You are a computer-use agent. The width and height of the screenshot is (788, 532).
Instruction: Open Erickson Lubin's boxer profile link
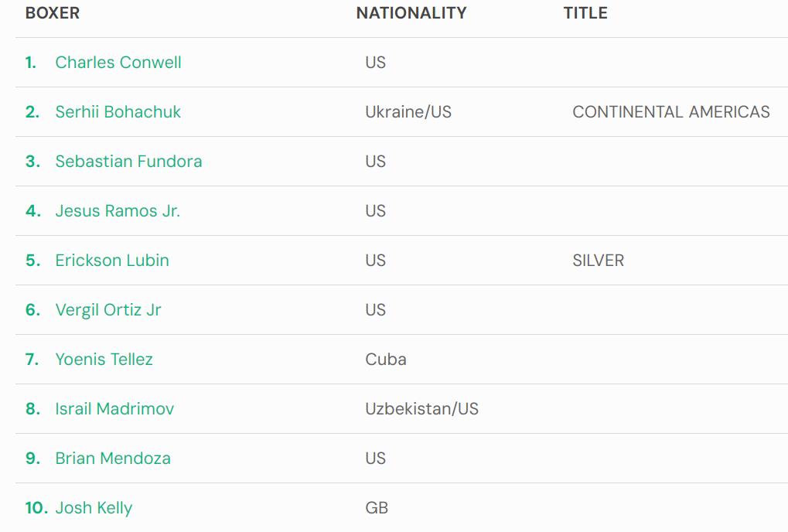(x=112, y=261)
